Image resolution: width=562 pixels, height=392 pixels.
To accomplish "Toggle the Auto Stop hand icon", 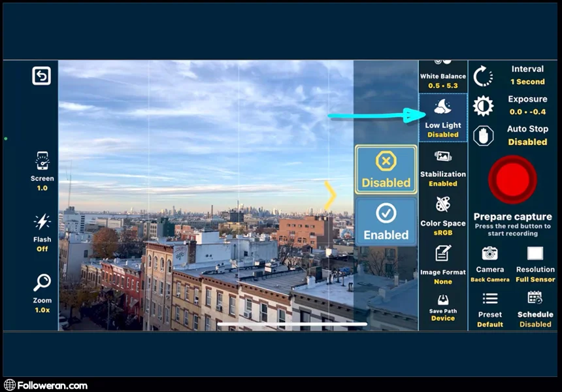I will point(483,135).
